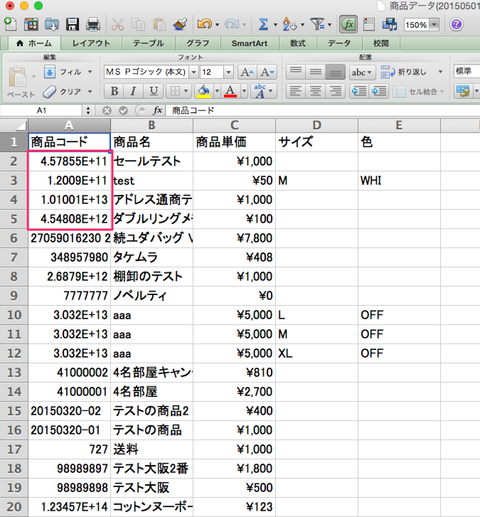Save the workbook with floppy icon
This screenshot has height=517, width=480.
(x=72, y=24)
